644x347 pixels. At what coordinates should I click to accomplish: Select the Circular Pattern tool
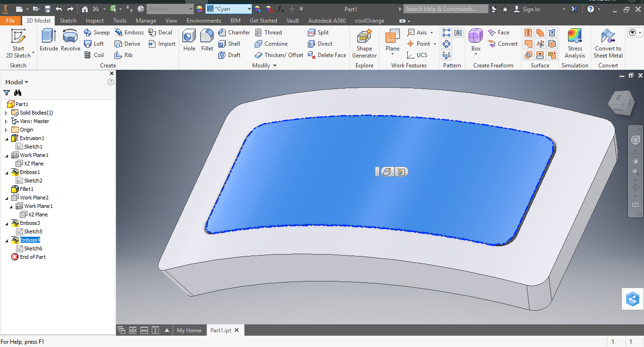coord(446,44)
